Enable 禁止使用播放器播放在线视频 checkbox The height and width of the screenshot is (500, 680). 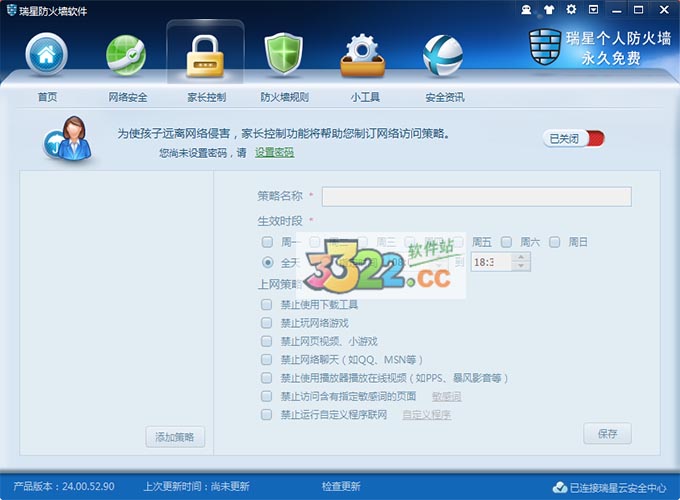point(266,378)
